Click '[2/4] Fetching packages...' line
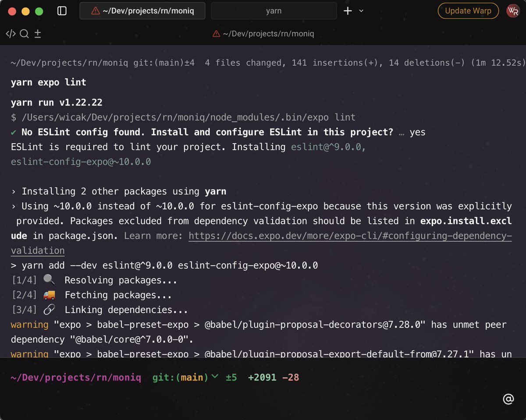This screenshot has width=526, height=420. coord(91,295)
